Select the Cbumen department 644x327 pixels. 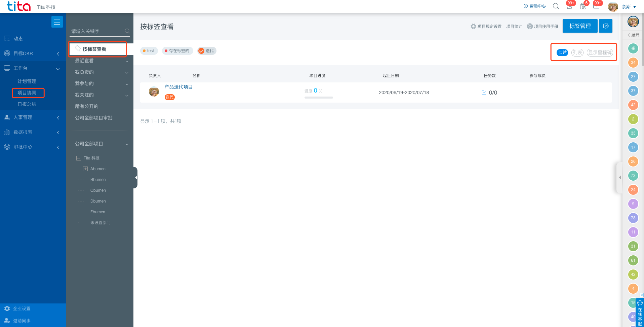pos(98,190)
